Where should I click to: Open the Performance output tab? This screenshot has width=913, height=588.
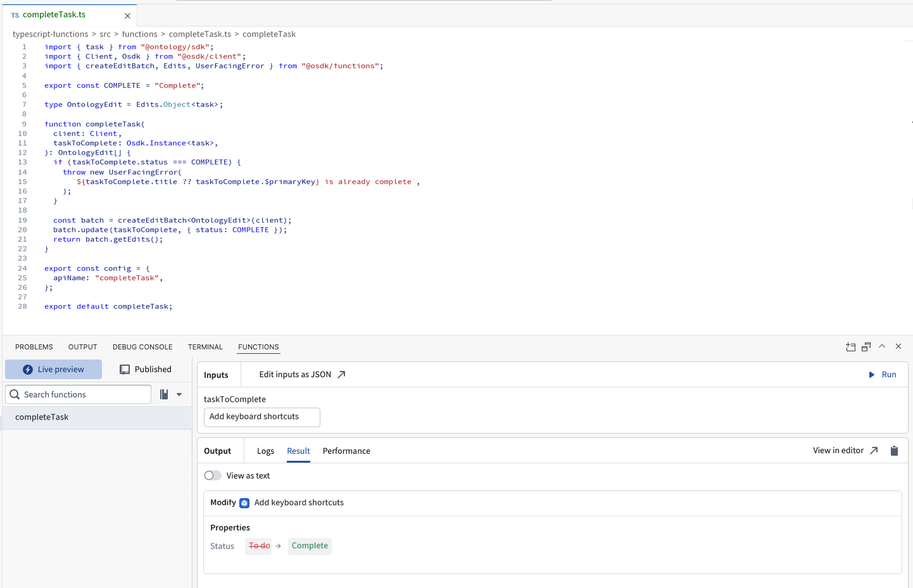(x=346, y=451)
